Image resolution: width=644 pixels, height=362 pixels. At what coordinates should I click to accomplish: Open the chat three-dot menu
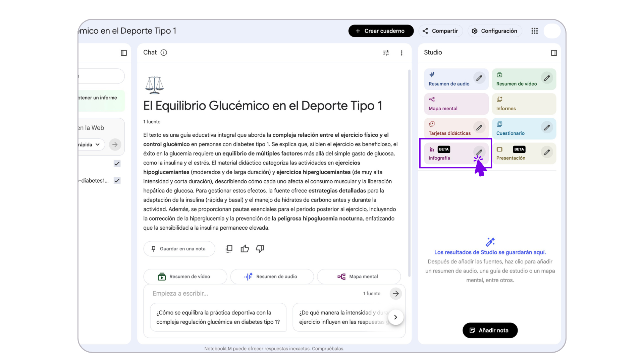click(x=401, y=53)
